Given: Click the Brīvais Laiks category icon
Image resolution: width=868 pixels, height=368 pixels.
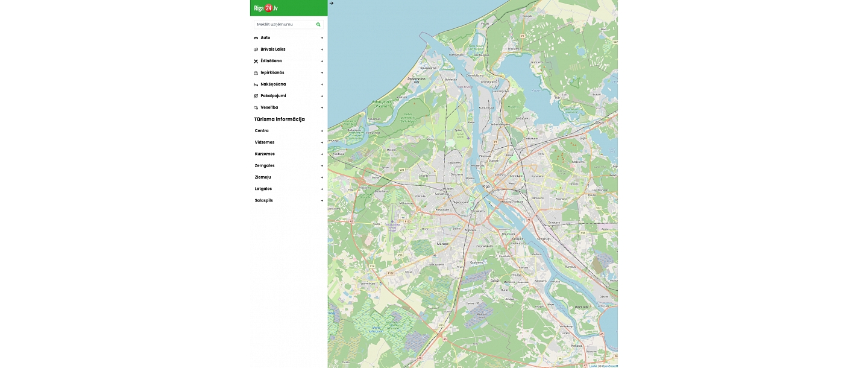Looking at the screenshot, I should tap(256, 49).
